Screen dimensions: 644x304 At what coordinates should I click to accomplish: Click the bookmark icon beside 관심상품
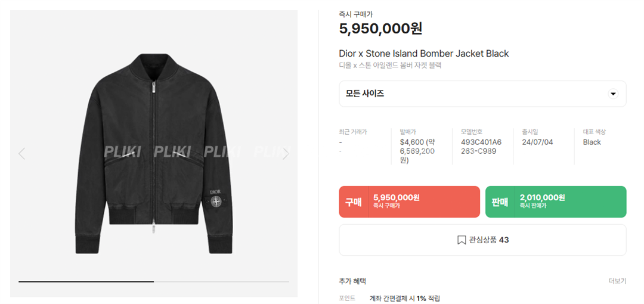pos(461,240)
